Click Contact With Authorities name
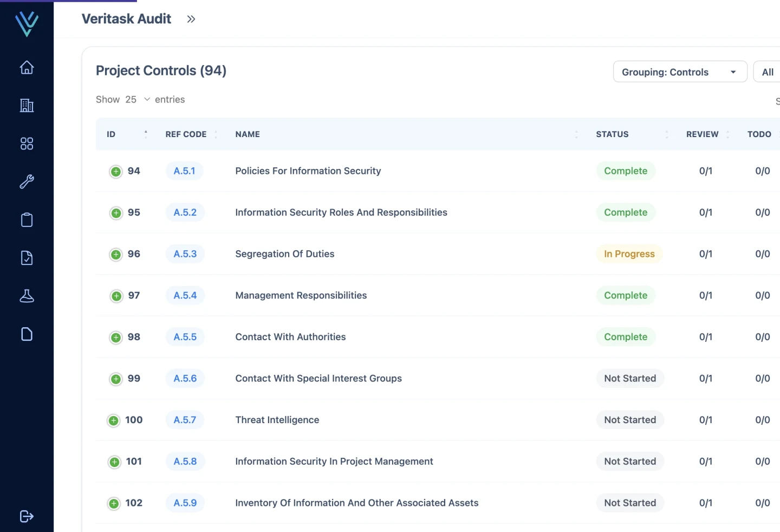The height and width of the screenshot is (532, 780). 290,337
